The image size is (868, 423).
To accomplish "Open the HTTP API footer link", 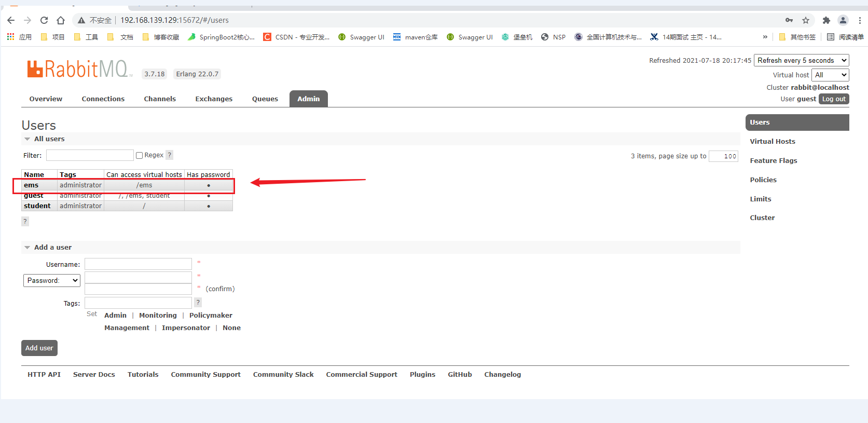I will tap(44, 374).
